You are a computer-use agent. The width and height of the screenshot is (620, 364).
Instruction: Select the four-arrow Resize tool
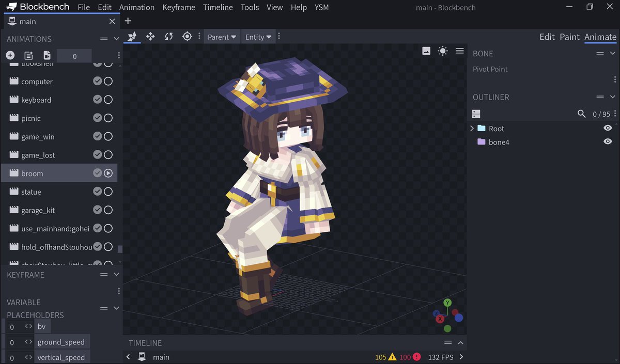pyautogui.click(x=150, y=37)
